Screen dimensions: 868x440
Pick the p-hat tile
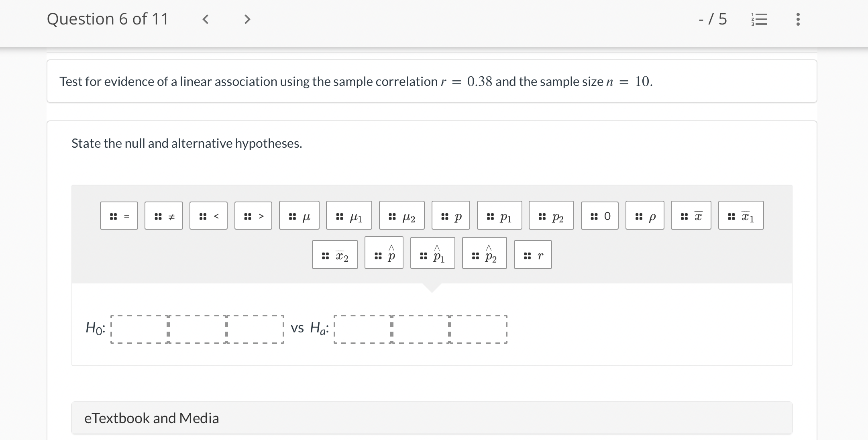click(x=384, y=253)
